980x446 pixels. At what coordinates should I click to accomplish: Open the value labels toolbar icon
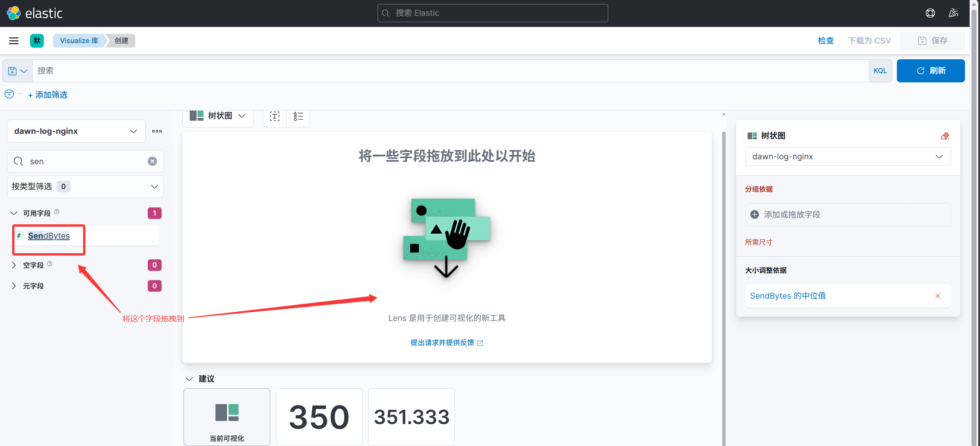click(275, 116)
